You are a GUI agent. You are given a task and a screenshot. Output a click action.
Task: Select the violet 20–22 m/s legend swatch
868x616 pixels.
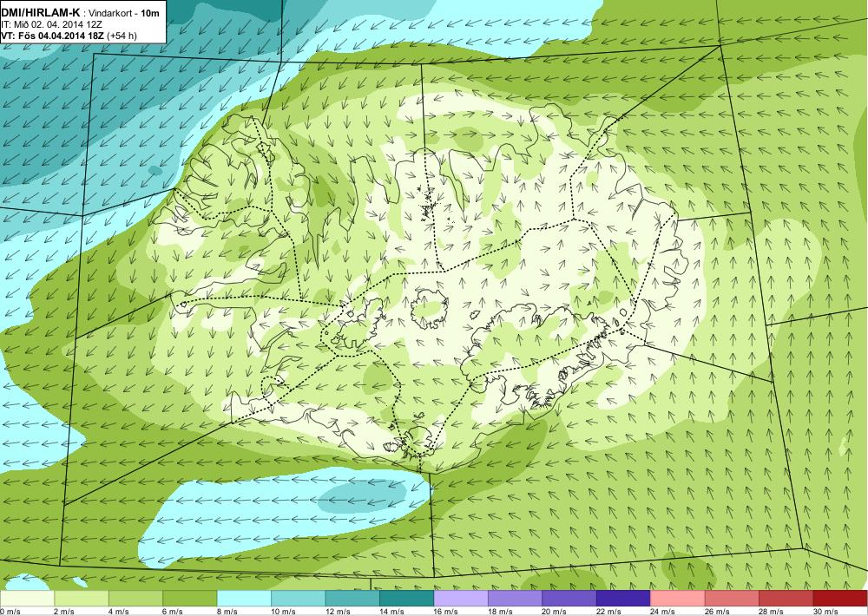coord(569,599)
